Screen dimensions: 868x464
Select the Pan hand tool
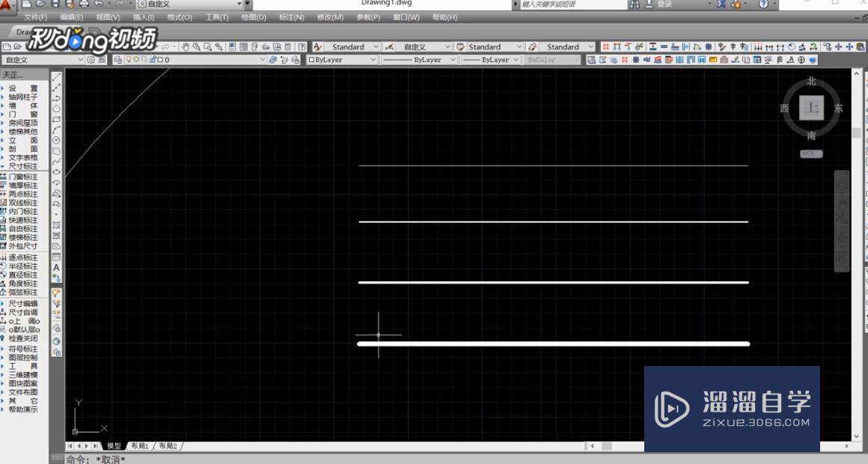[x=186, y=47]
